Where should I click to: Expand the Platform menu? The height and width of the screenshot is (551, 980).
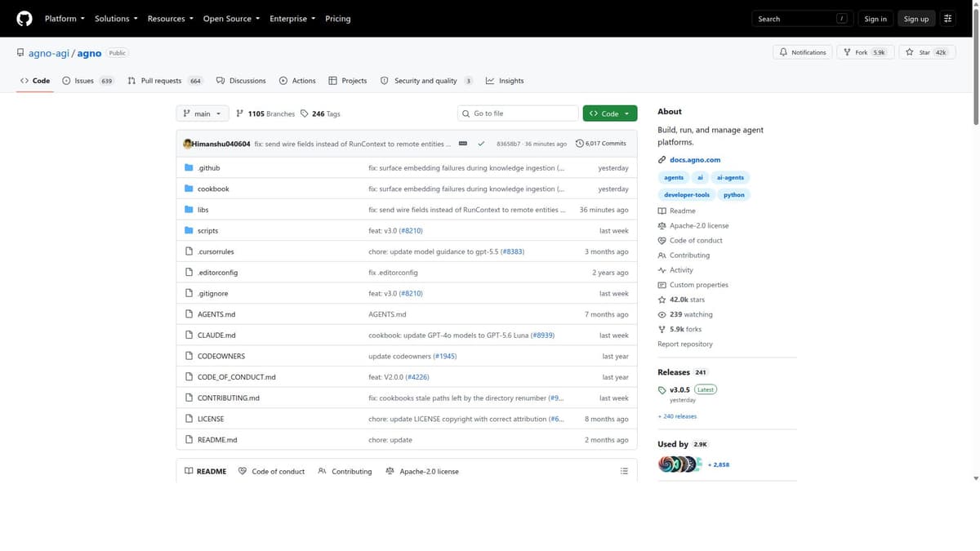65,19
